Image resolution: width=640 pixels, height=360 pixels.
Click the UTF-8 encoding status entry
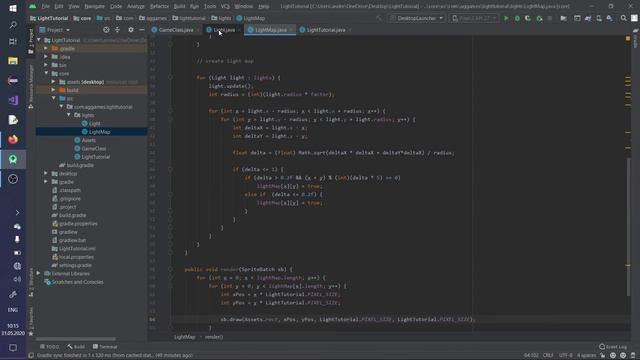[x=566, y=355]
